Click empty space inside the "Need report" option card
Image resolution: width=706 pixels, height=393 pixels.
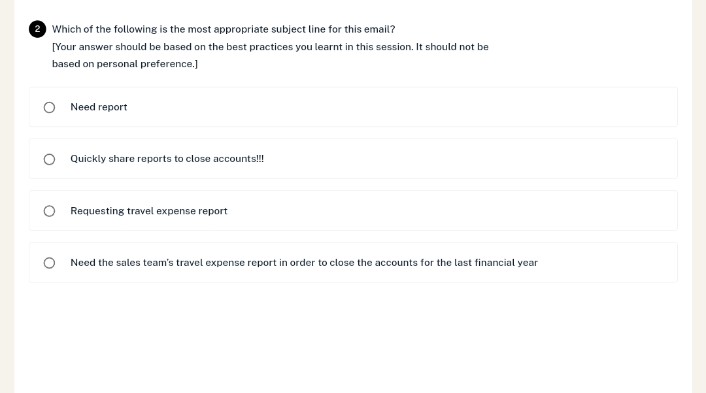[405, 107]
